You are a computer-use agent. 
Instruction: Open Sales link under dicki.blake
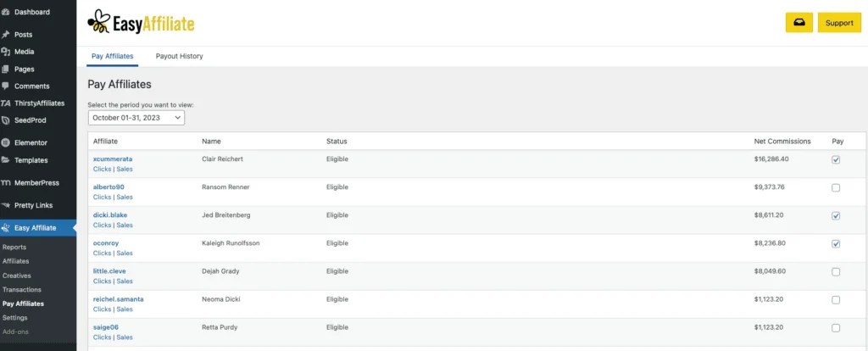pyautogui.click(x=125, y=225)
